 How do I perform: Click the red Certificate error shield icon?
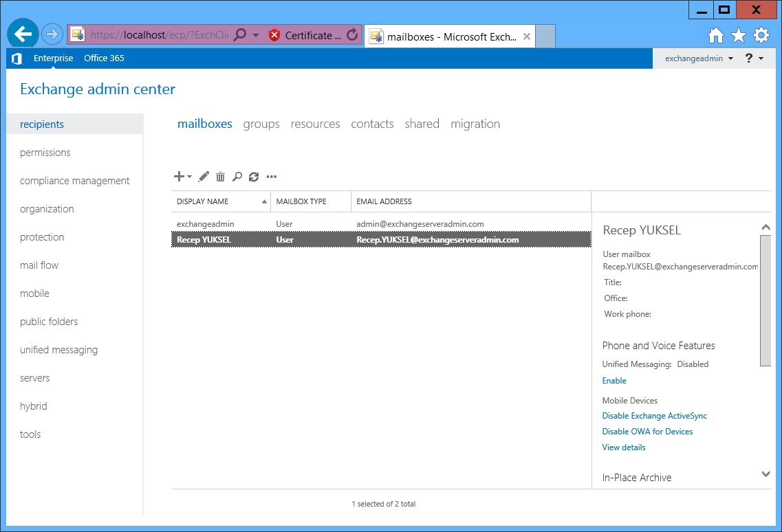[x=274, y=36]
